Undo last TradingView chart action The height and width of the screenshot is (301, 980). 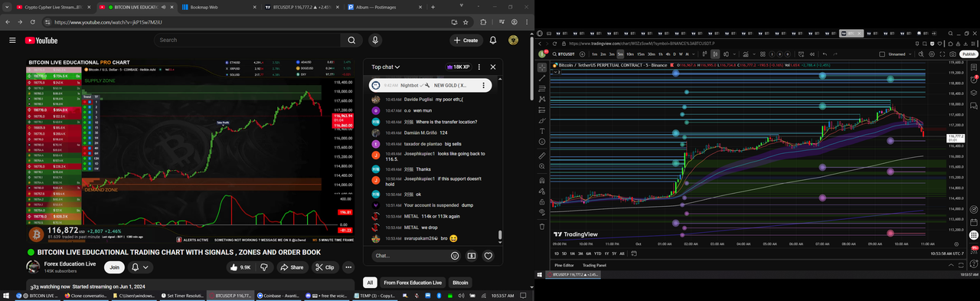click(825, 54)
